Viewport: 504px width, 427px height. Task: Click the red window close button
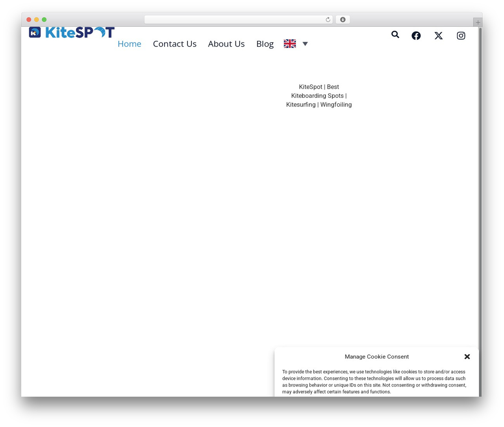pos(29,20)
